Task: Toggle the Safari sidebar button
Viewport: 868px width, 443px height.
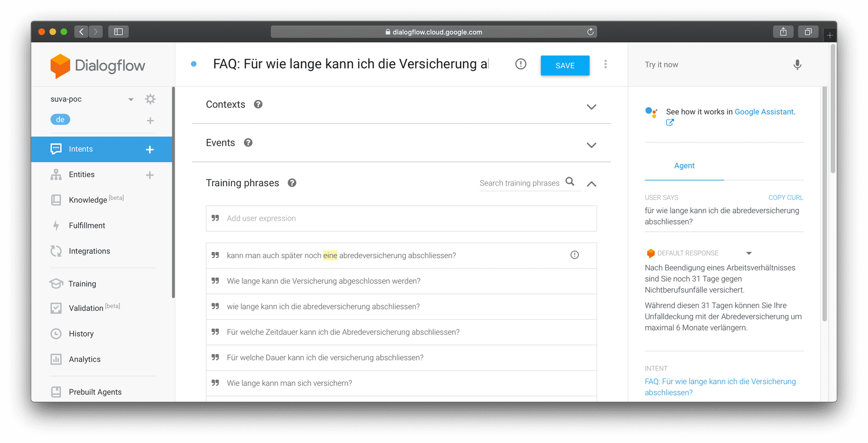Action: (x=118, y=32)
